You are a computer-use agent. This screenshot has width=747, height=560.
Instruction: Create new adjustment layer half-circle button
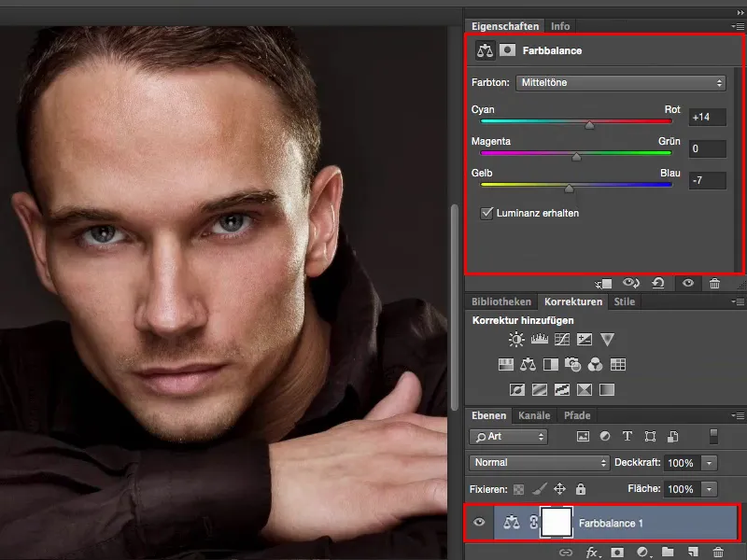tap(642, 552)
